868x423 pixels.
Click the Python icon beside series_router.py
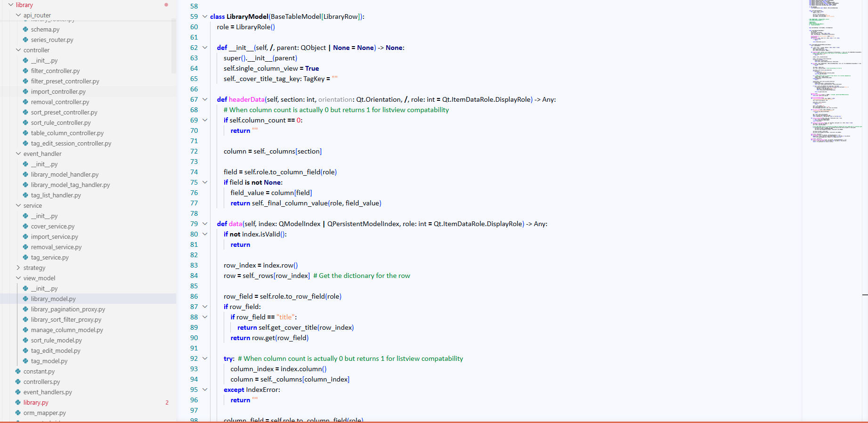[25, 40]
